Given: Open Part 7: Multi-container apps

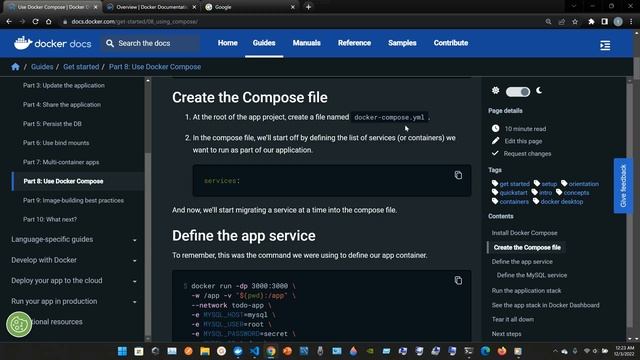Looking at the screenshot, I should click(x=61, y=162).
